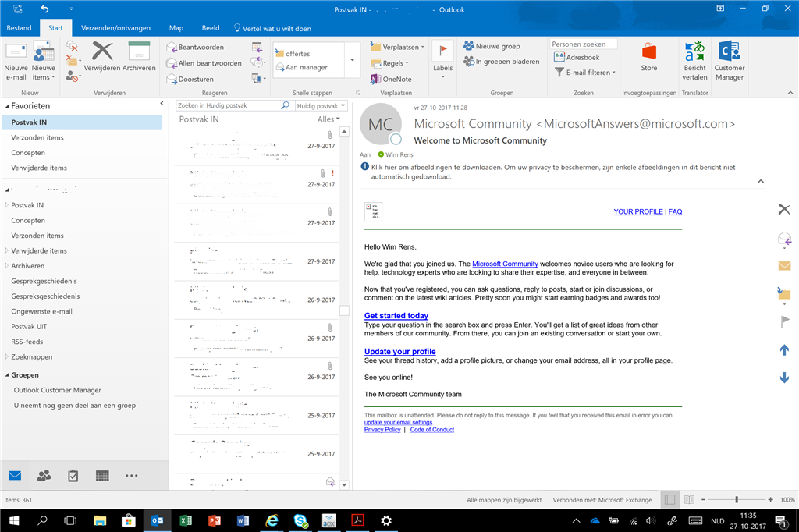Forward the message with Doorsturen

click(x=190, y=79)
